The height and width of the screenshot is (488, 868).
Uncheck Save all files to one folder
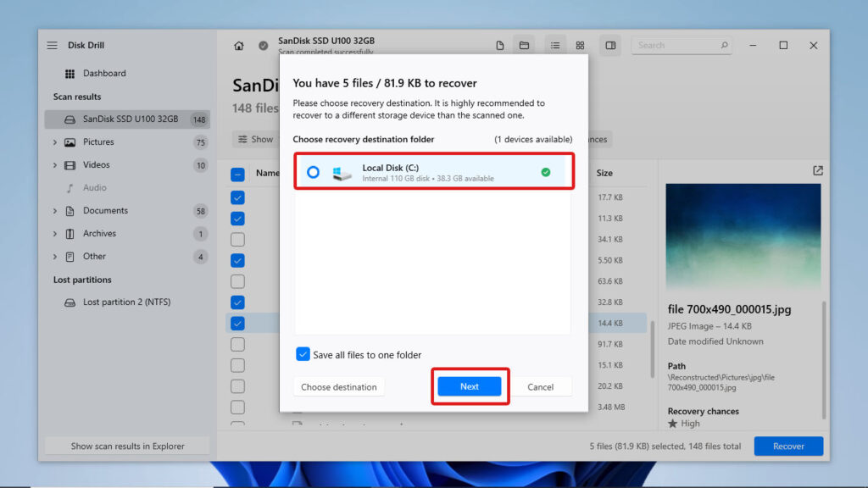[x=303, y=355]
